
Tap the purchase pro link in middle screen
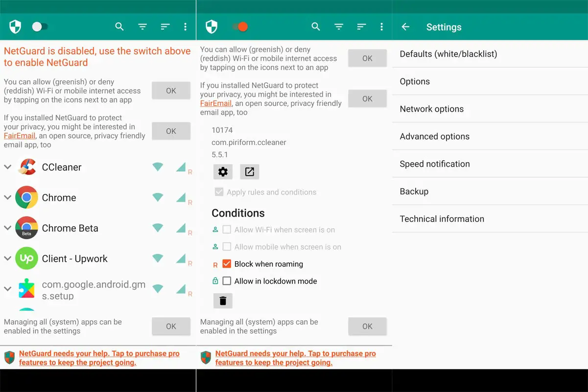[x=296, y=358]
